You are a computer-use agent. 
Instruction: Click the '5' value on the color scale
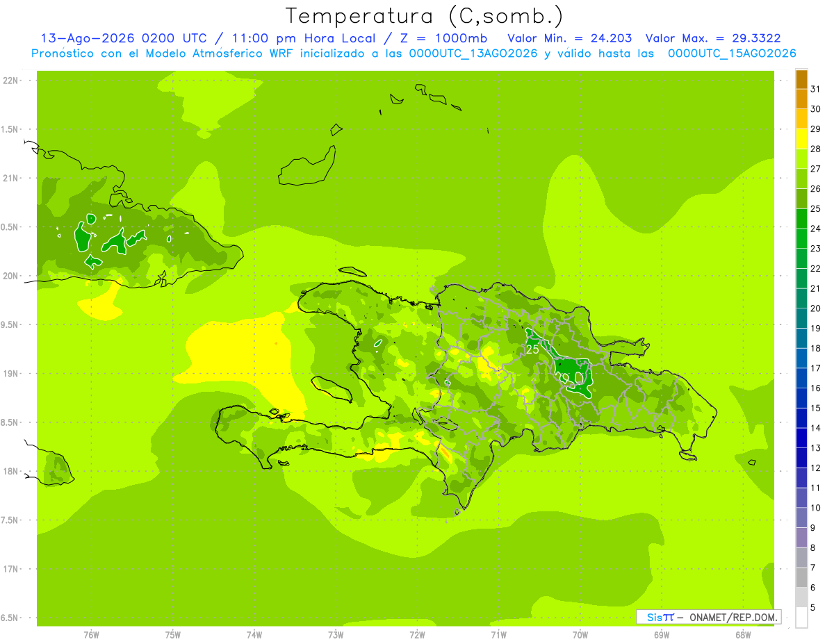[813, 608]
